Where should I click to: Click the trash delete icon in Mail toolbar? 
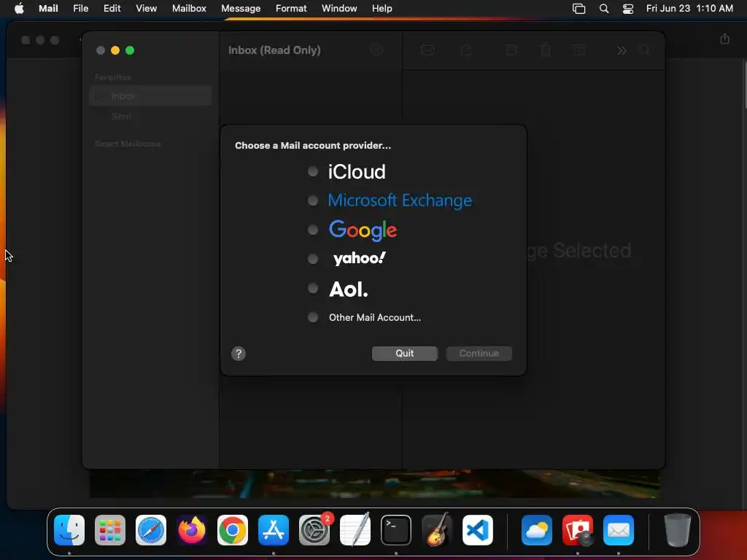pyautogui.click(x=546, y=50)
